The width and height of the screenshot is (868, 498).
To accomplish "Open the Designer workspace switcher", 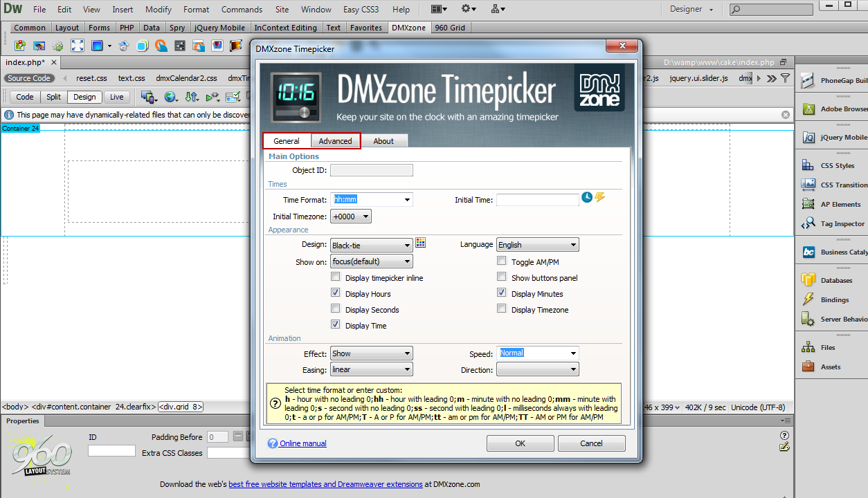I will 691,9.
